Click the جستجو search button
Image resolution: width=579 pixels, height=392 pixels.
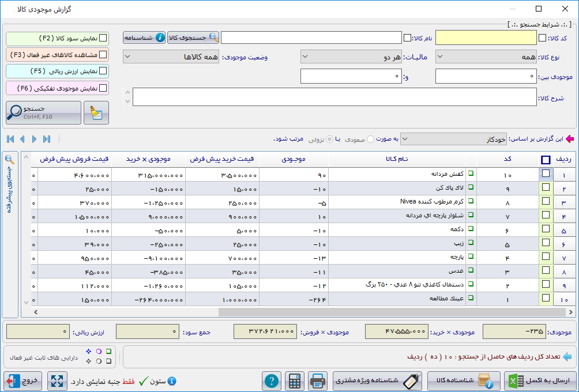pyautogui.click(x=44, y=113)
